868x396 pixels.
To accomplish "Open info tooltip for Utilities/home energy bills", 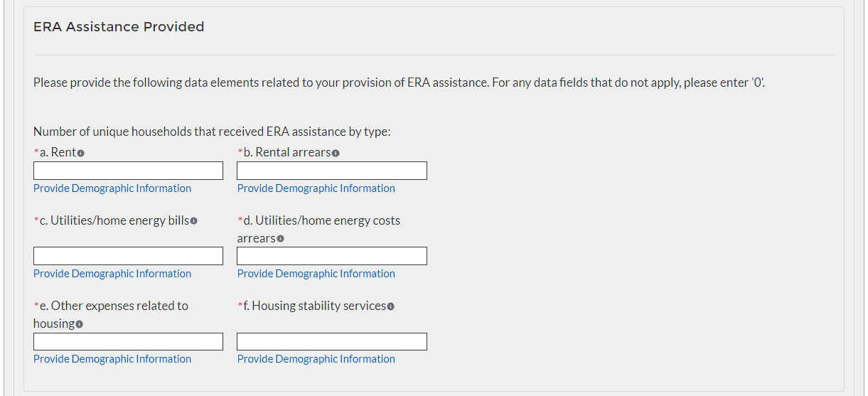I will click(194, 221).
